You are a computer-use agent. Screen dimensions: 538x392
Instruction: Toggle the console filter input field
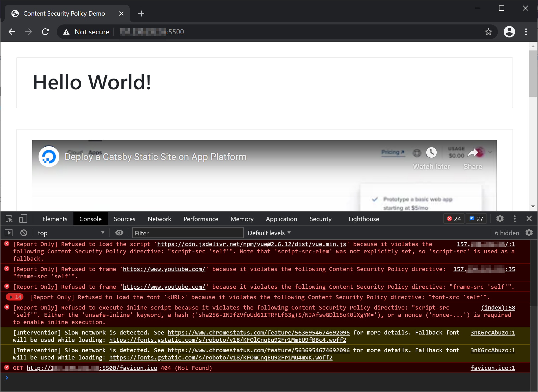(x=187, y=233)
